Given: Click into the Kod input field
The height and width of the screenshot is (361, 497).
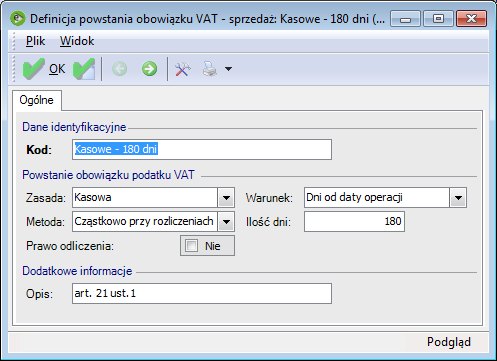Looking at the screenshot, I should click(202, 149).
